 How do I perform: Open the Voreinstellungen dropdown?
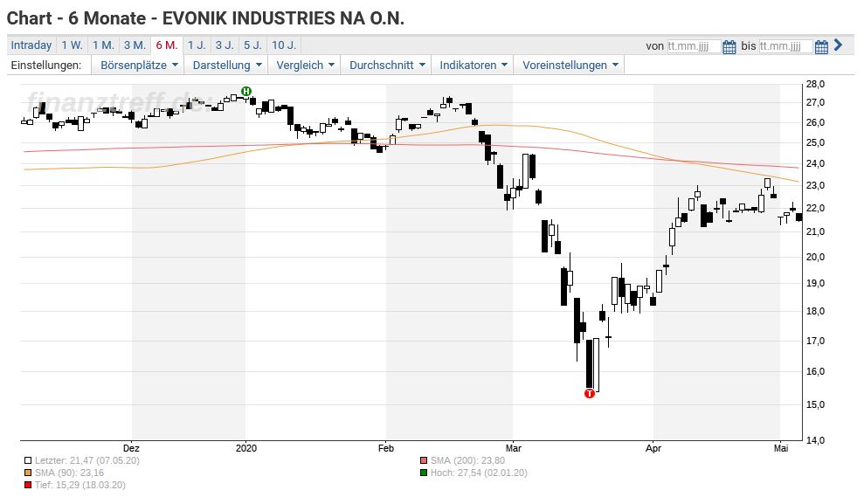point(570,65)
